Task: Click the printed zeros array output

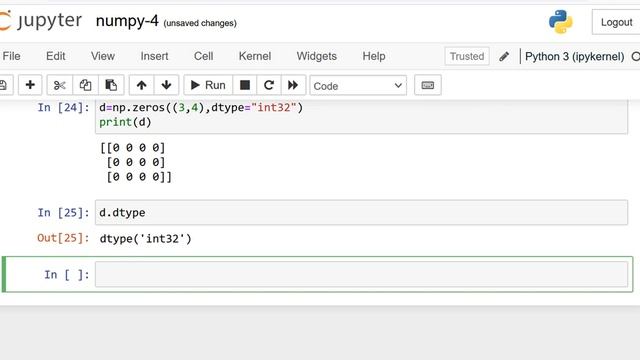Action: pos(136,162)
